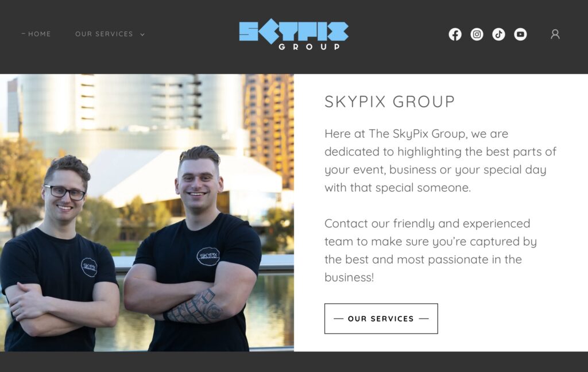Open the Instagram social icon

(x=477, y=34)
